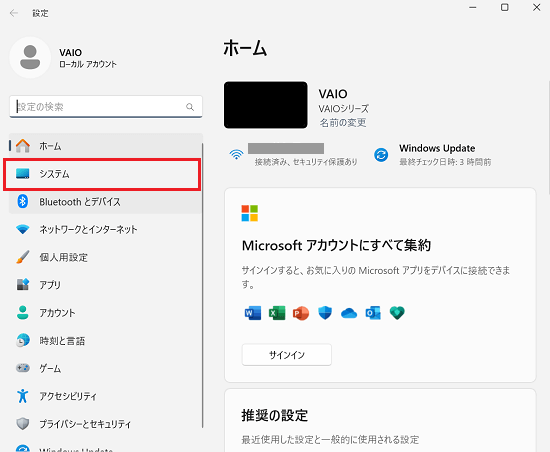Click the Time and language globe icon
This screenshot has width=550, height=452.
coord(23,340)
